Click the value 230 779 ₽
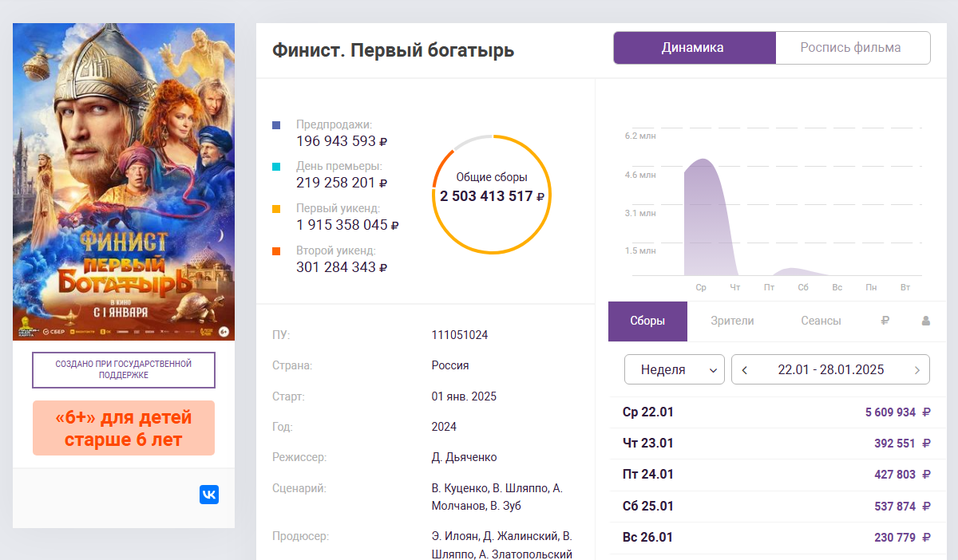Screen dimensions: 958x560 point(902,538)
